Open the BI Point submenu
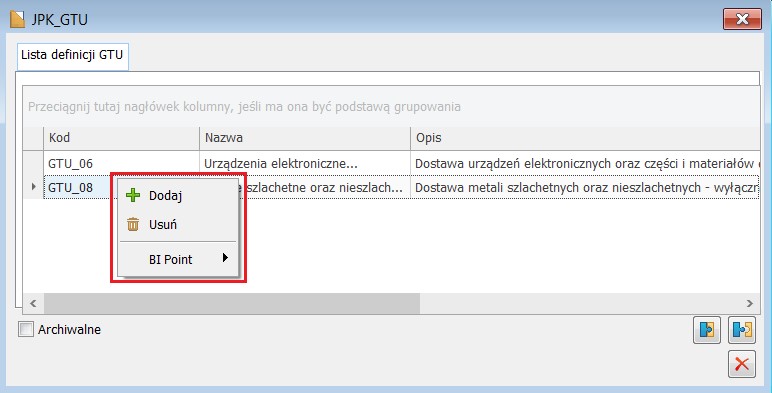The height and width of the screenshot is (393, 772). pyautogui.click(x=178, y=259)
